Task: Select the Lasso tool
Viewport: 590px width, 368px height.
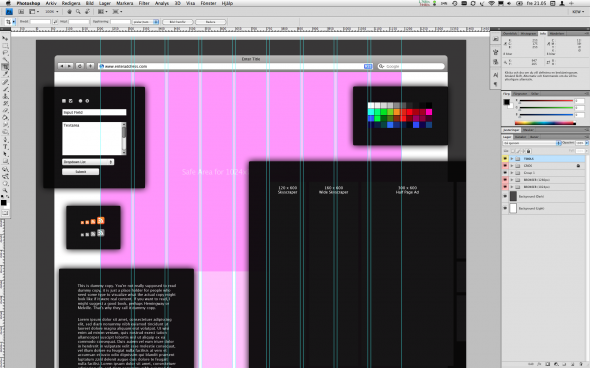Action: [x=5, y=53]
